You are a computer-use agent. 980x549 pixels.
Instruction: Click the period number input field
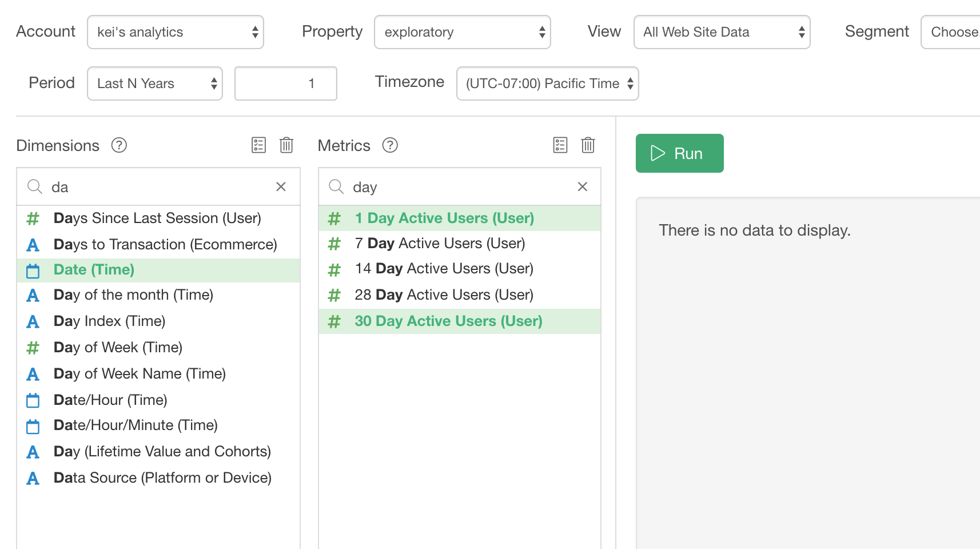[x=285, y=83]
